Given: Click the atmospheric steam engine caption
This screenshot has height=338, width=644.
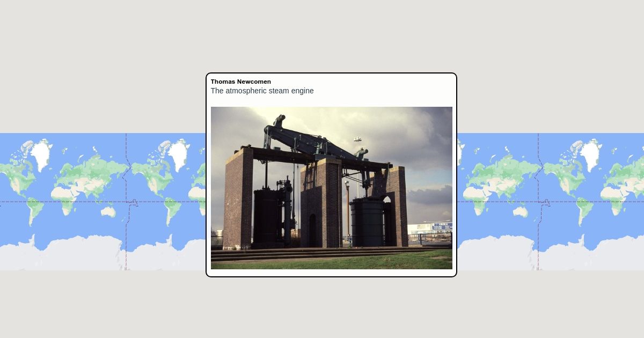Looking at the screenshot, I should [262, 91].
